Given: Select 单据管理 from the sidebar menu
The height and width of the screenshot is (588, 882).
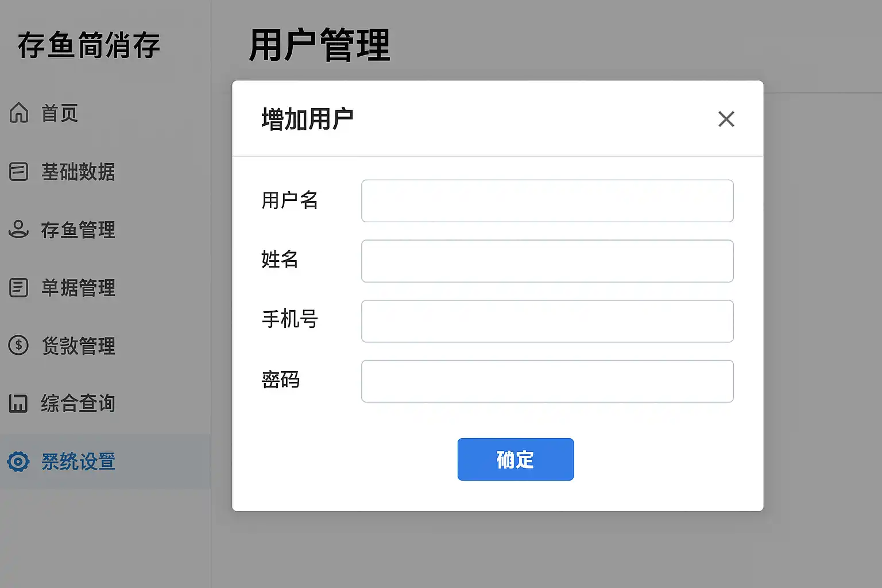Looking at the screenshot, I should coord(78,288).
